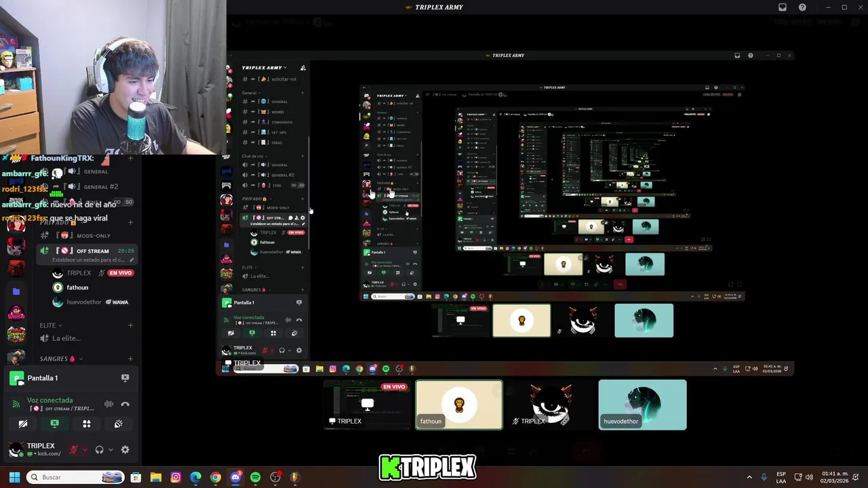Open ESP LAA language switcher in tray

[x=781, y=477]
